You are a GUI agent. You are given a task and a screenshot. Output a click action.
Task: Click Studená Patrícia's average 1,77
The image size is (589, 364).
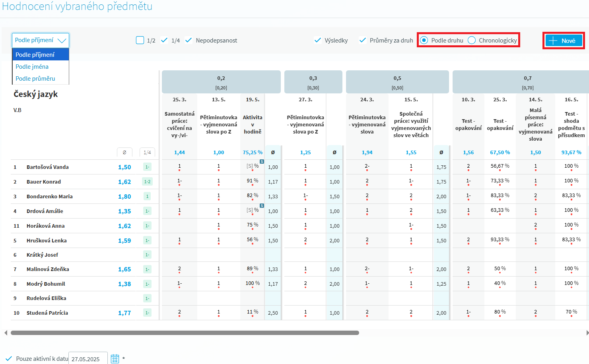click(x=124, y=313)
